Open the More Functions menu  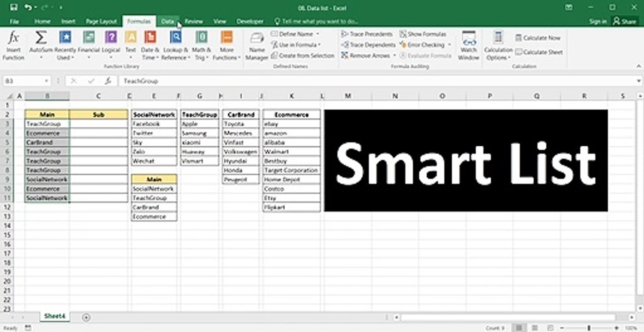tap(227, 46)
